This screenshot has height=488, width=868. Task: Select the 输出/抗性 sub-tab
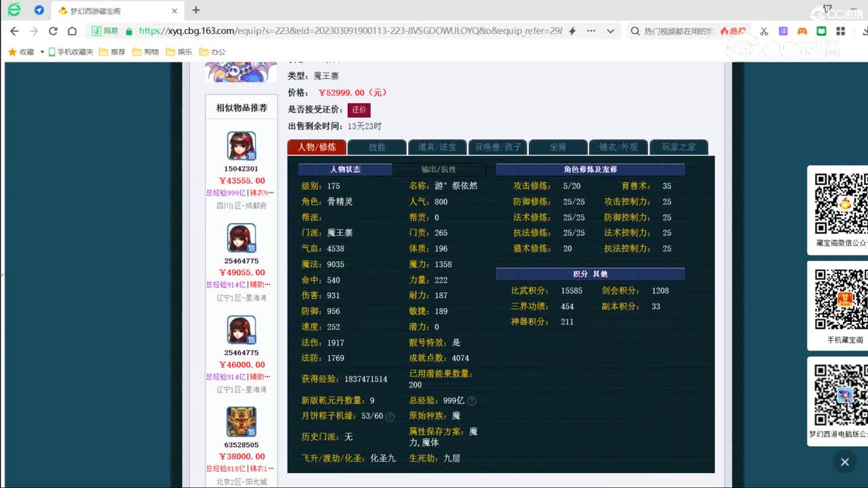439,169
